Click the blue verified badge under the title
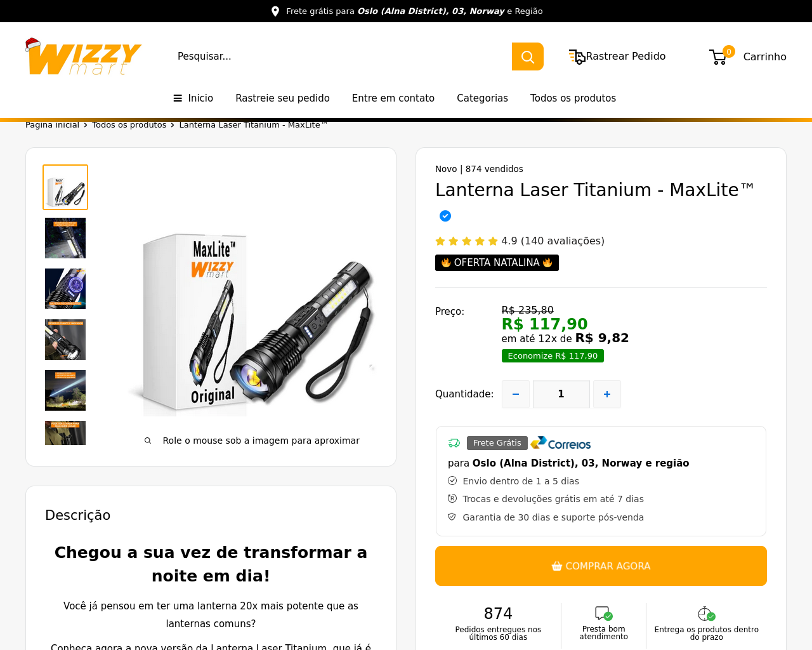This screenshot has width=812, height=650. [x=445, y=216]
